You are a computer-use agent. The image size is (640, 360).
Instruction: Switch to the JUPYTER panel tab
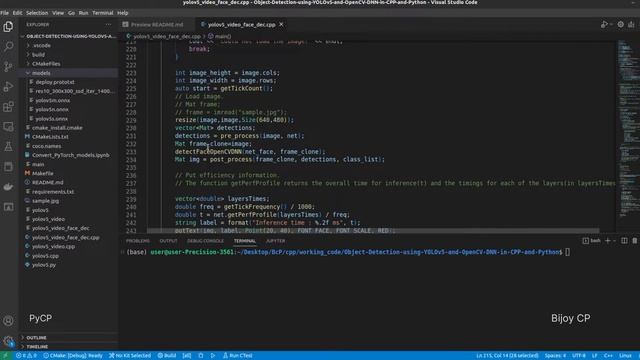(276, 241)
